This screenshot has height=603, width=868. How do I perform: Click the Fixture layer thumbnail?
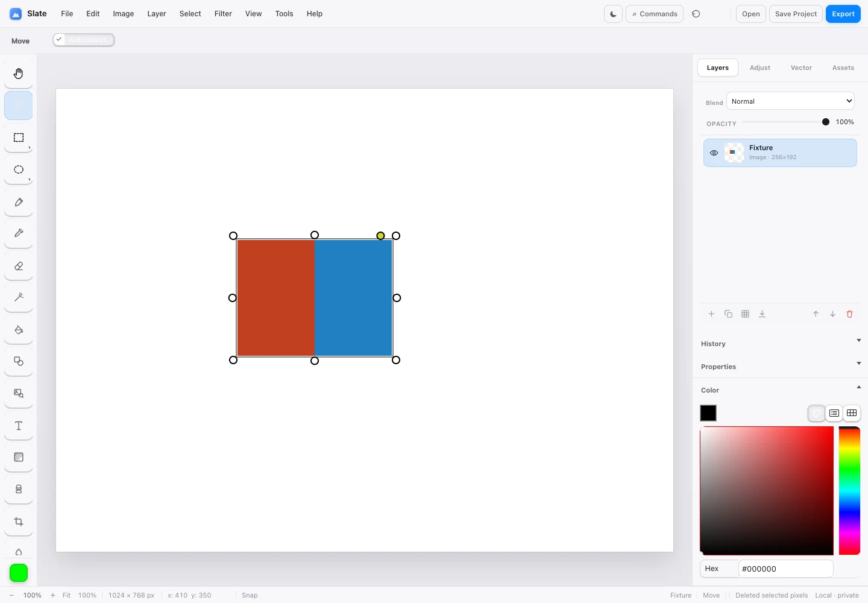coord(734,153)
